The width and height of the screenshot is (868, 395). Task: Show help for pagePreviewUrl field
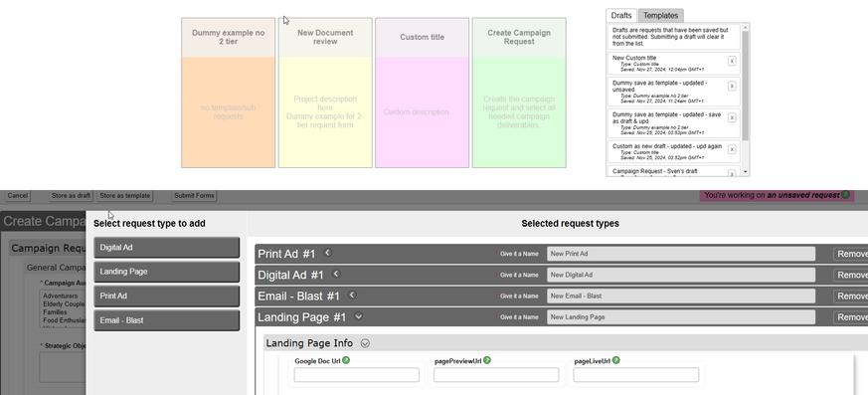coord(487,360)
